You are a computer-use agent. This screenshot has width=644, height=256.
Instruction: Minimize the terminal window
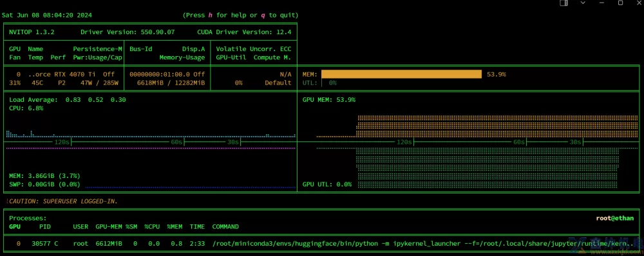pos(601,3)
